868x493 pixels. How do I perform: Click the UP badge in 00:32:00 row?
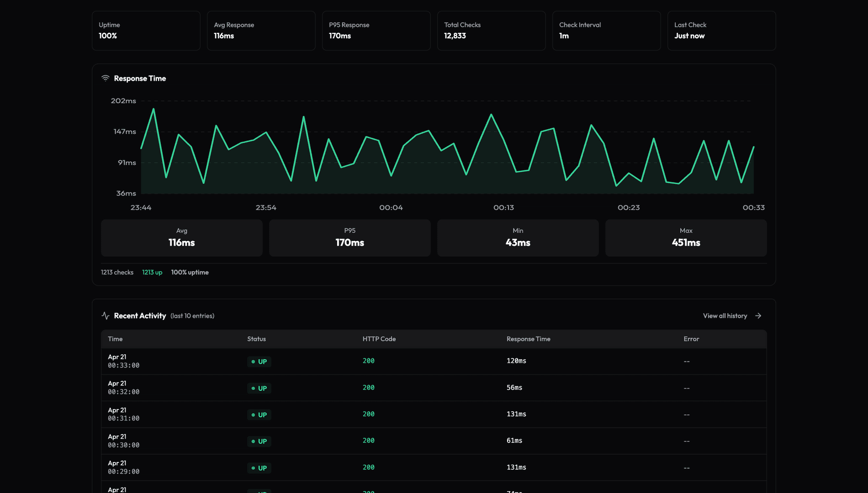[x=259, y=388]
